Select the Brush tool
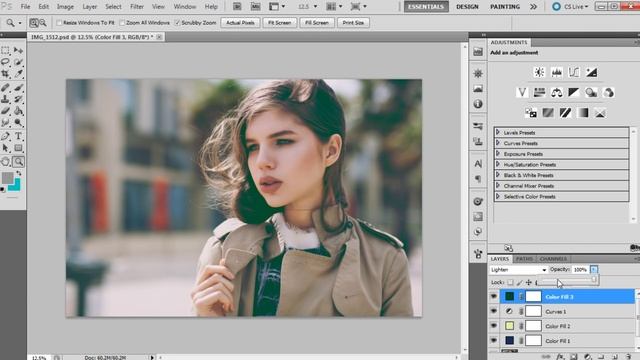Image resolution: width=640 pixels, height=360 pixels. tap(18, 87)
